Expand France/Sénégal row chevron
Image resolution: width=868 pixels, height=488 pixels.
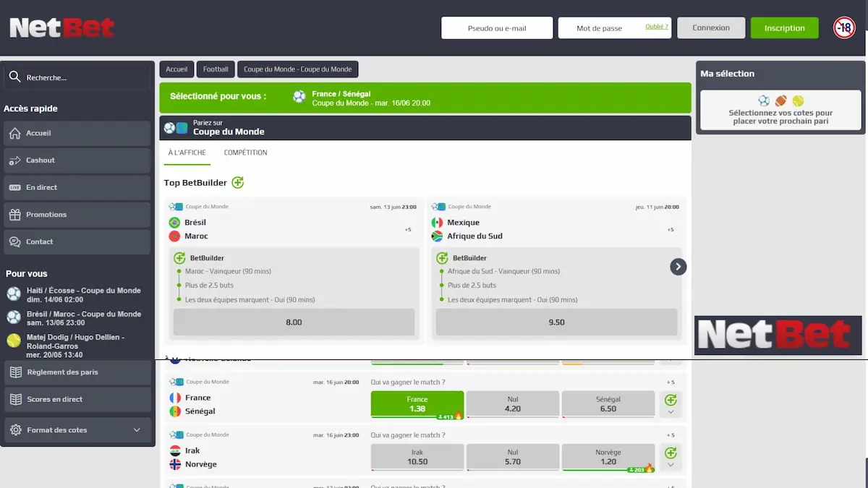(x=671, y=412)
